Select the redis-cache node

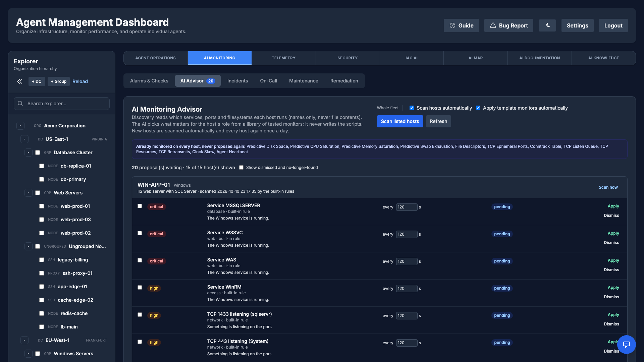coord(74,313)
